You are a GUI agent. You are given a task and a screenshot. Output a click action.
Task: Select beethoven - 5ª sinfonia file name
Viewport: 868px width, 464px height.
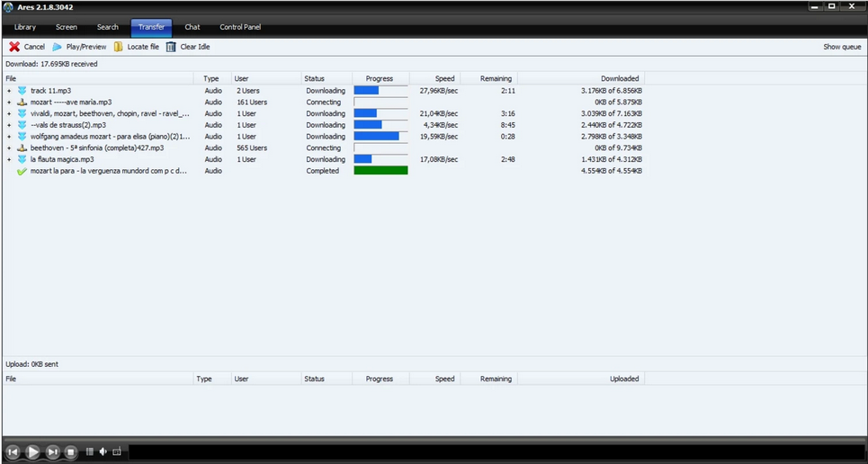pos(97,147)
